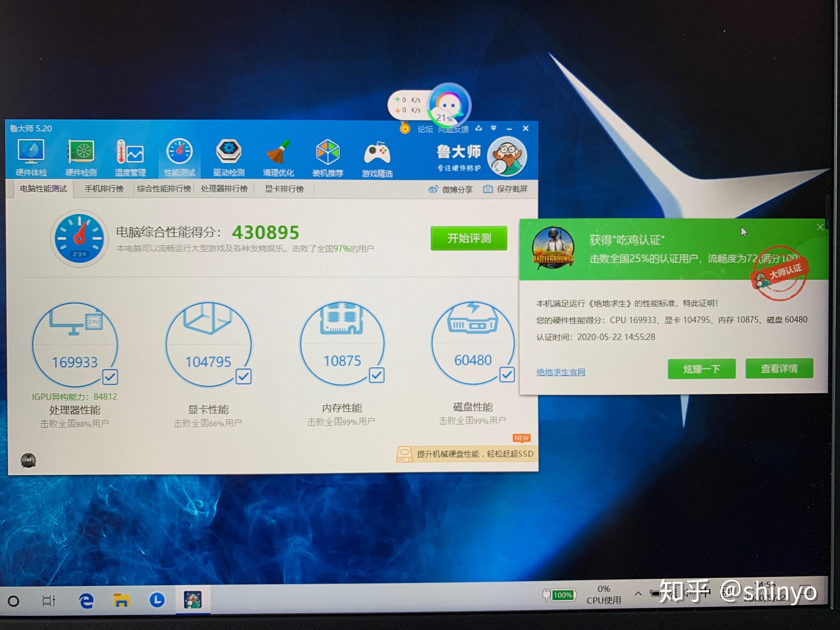Screen dimensions: 840x630
Task: Click the CPU score 169933 circle
Action: [x=74, y=345]
